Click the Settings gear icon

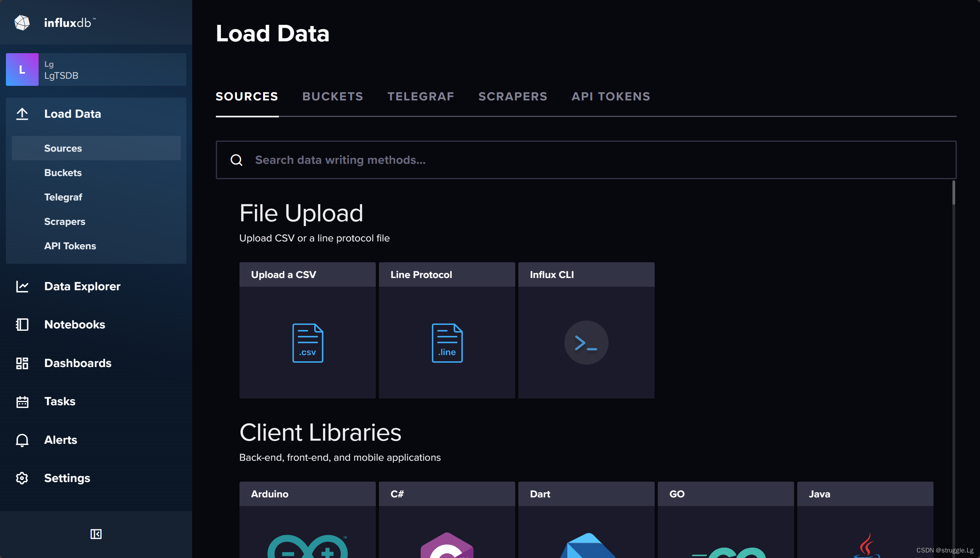[x=22, y=478]
